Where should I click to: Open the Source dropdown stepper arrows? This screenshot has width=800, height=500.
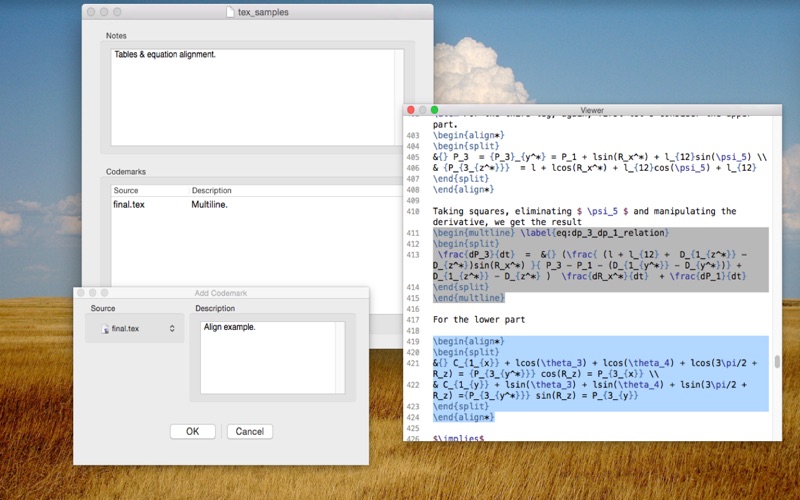pyautogui.click(x=172, y=329)
